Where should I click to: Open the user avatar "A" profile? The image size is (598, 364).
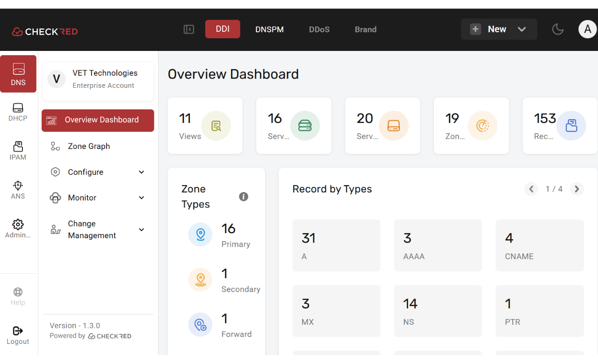click(587, 29)
